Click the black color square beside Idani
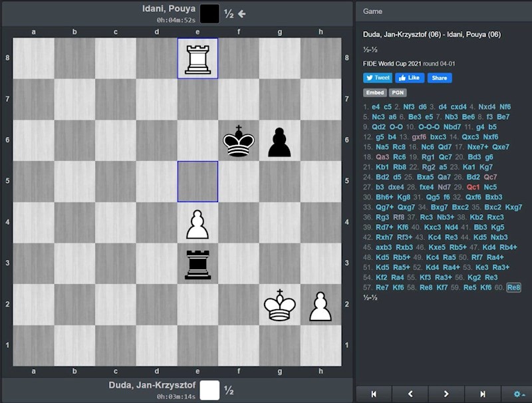This screenshot has width=532, height=403. coord(209,13)
